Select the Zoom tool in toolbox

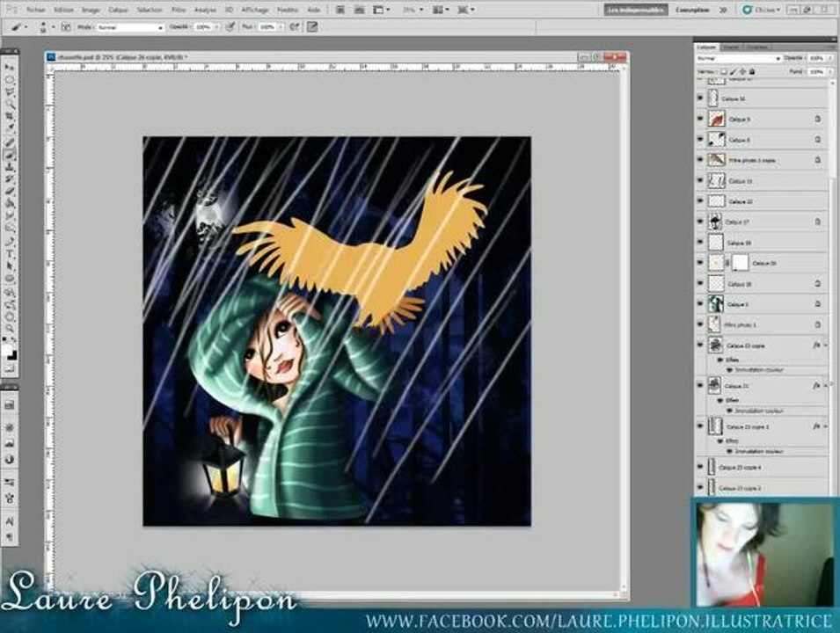coord(10,330)
